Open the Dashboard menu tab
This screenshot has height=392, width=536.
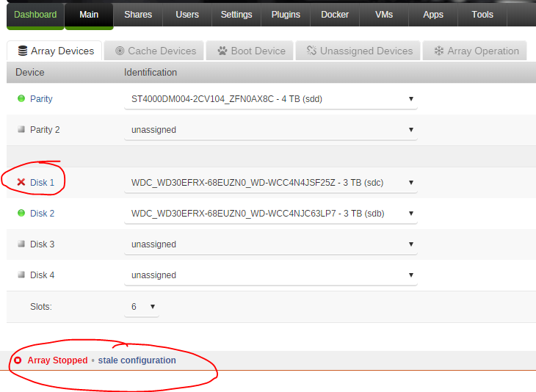pyautogui.click(x=35, y=15)
